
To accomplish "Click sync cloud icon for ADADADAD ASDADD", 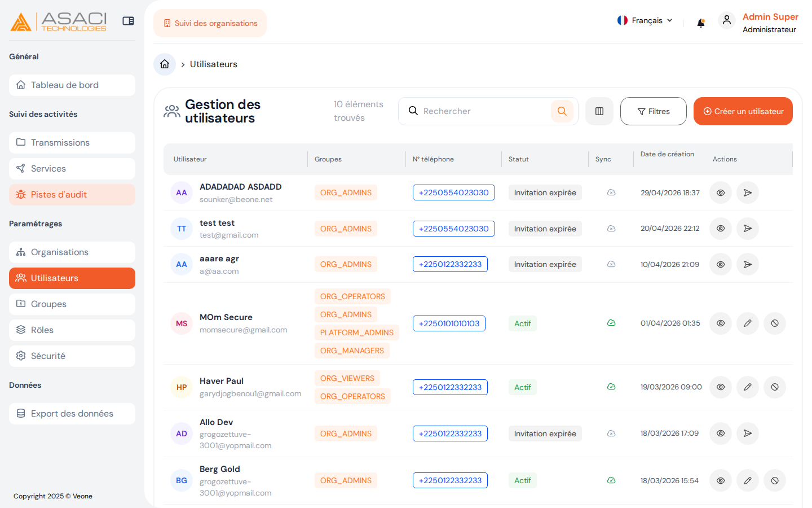I will click(x=611, y=192).
